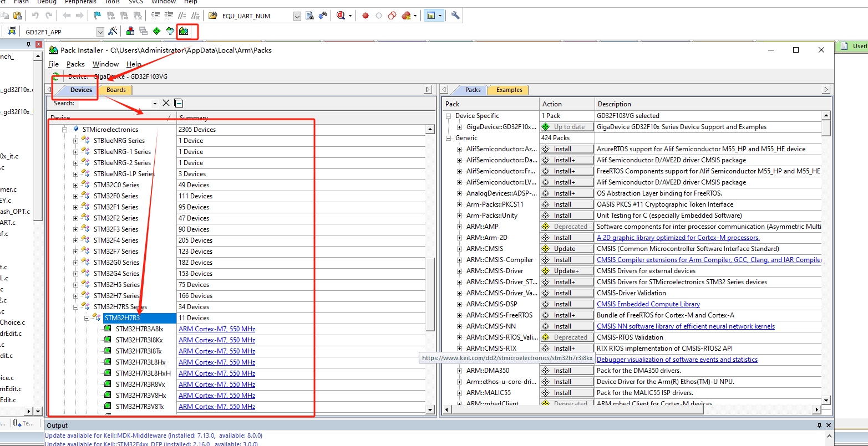The image size is (868, 446).
Task: Click the Packs list vertical scrollbar down arrow
Action: [826, 400]
